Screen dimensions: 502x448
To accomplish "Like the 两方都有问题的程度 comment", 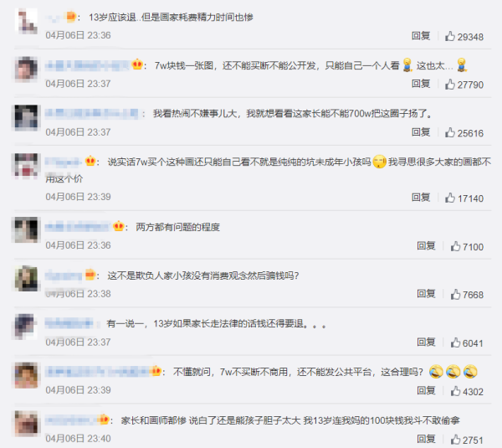I will point(455,246).
